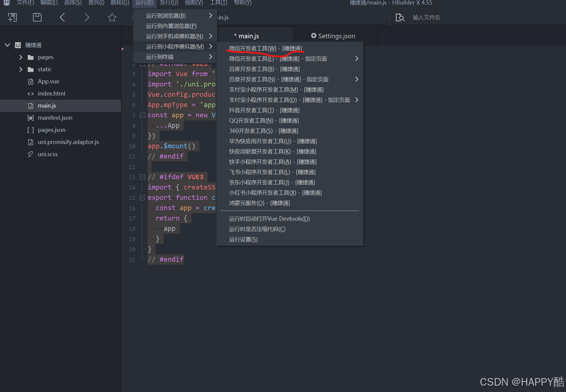This screenshot has width=566, height=392.
Task: Open the 视图(V) menu
Action: pos(194,3)
